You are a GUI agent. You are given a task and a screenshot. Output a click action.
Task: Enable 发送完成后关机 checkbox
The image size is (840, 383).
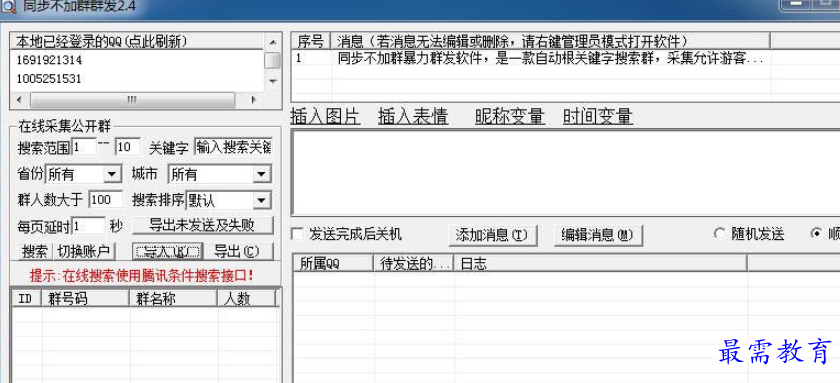(298, 234)
